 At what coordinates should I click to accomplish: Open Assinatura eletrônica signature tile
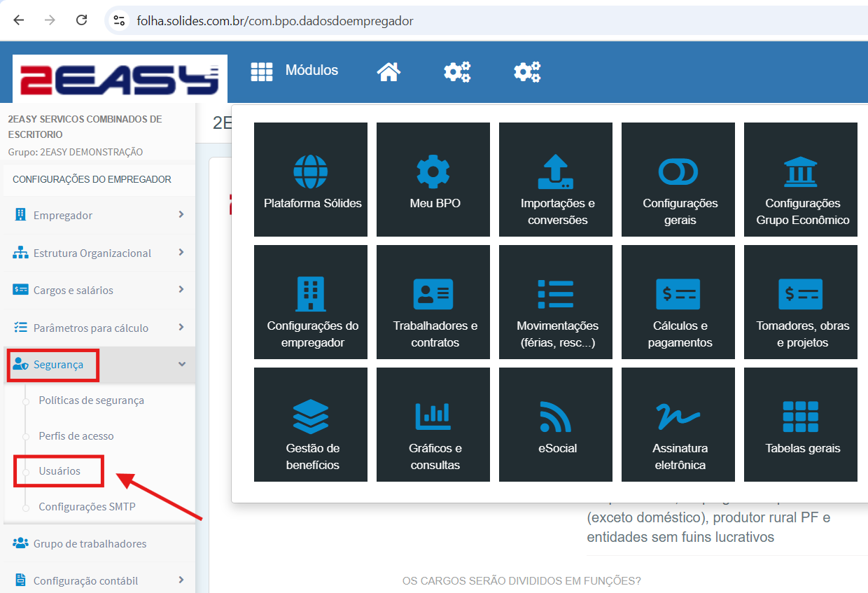point(678,425)
